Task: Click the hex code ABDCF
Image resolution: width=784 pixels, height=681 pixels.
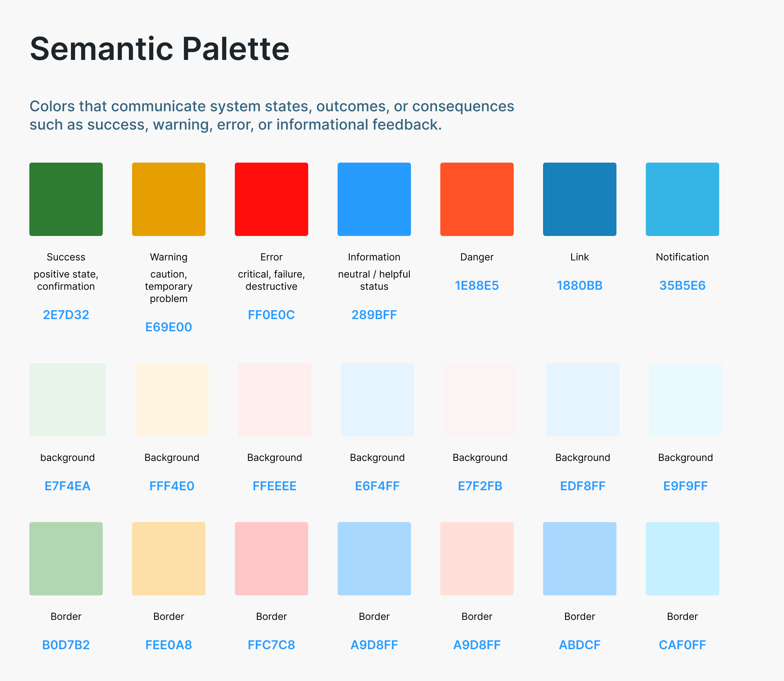Action: pyautogui.click(x=580, y=645)
